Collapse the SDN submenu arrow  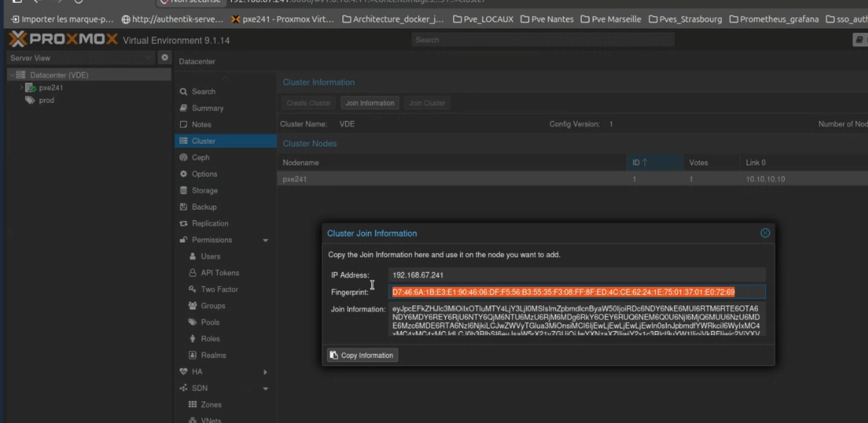[265, 389]
